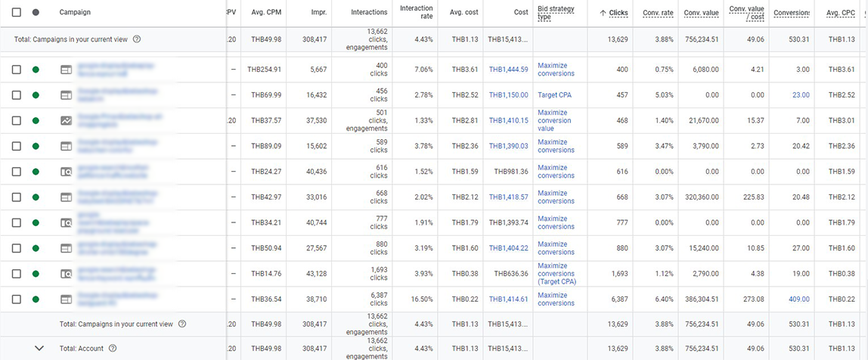Open the Maximize conversion value bid strategy link

pyautogui.click(x=554, y=121)
